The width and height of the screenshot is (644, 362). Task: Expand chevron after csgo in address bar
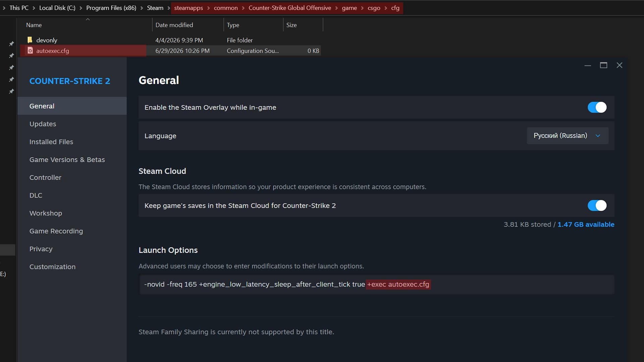tap(386, 8)
